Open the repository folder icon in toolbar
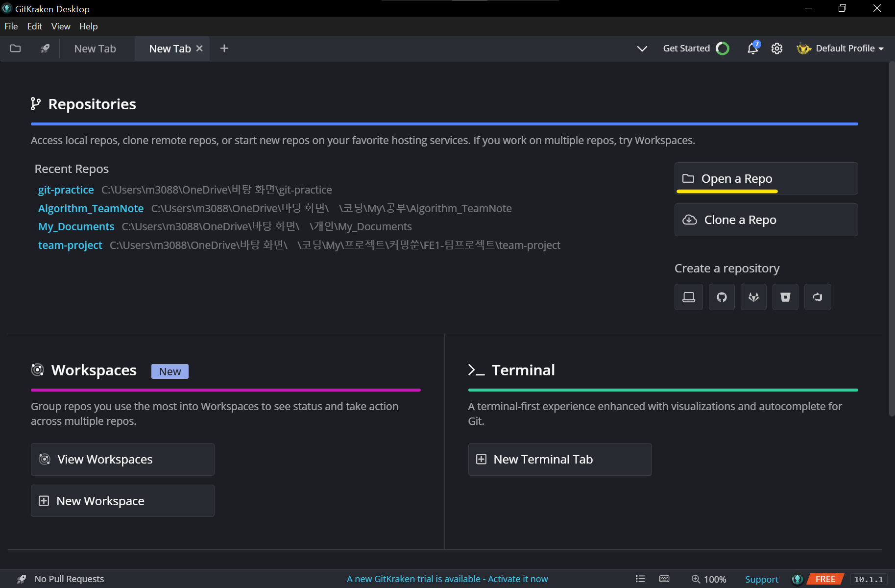The width and height of the screenshot is (895, 588). pyautogui.click(x=16, y=48)
